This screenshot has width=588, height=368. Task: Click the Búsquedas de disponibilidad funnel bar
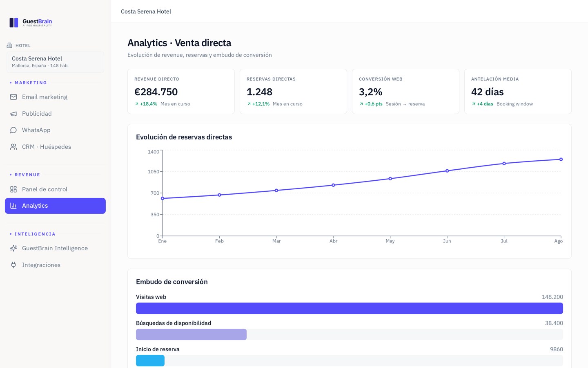point(191,334)
